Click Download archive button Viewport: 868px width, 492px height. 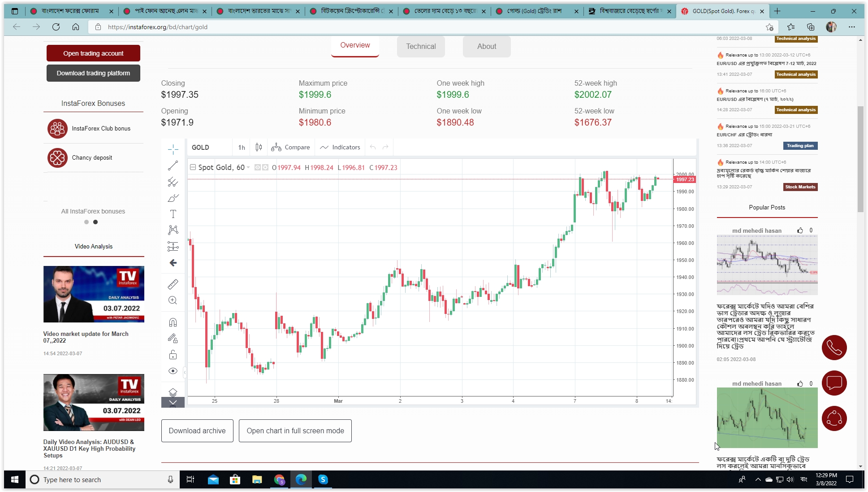[x=197, y=431]
